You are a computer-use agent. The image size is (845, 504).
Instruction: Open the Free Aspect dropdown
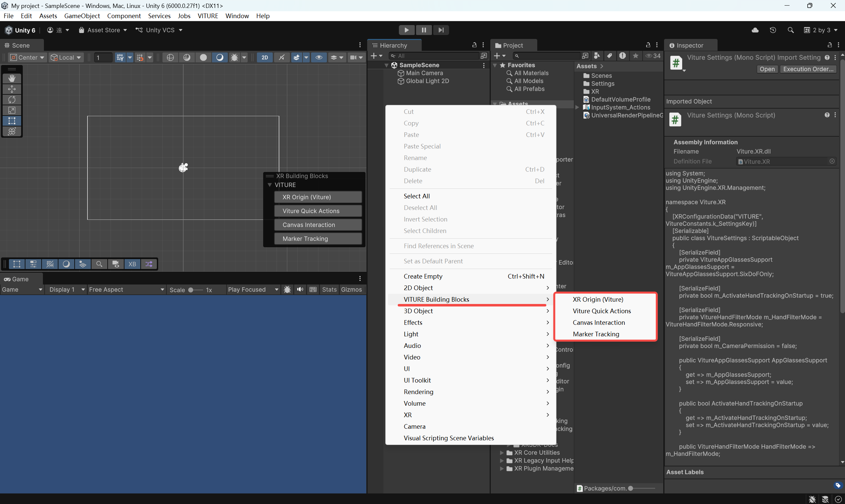tap(126, 289)
